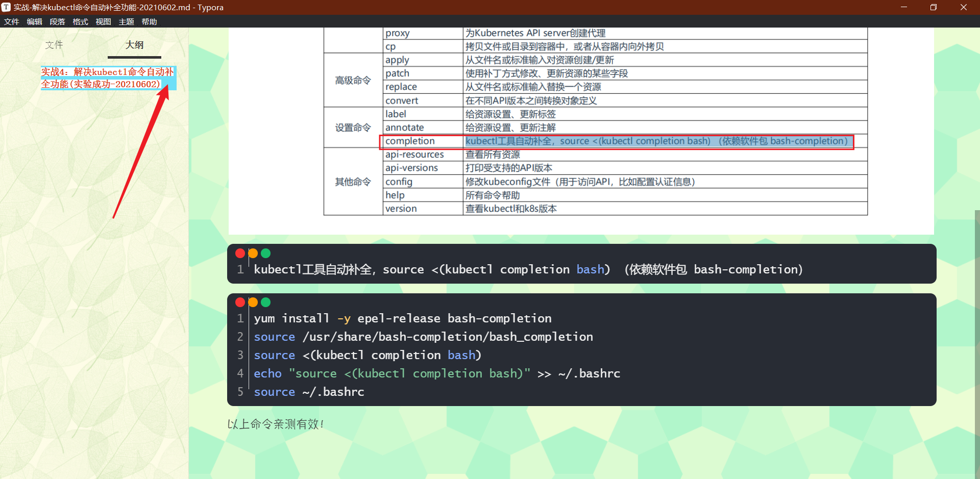Click the red dot on yum install code block
Image resolution: width=980 pixels, height=479 pixels.
point(240,302)
